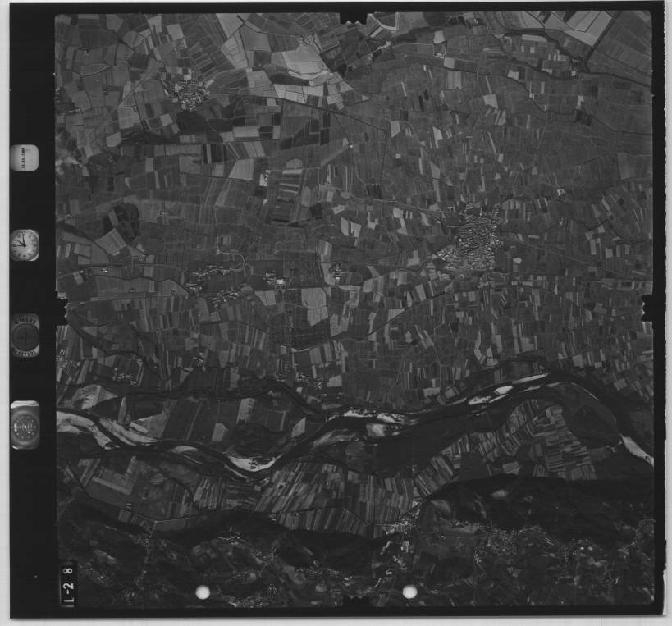The height and width of the screenshot is (626, 672).
Task: Click the analog clock in the left margin
Action: 25,244
